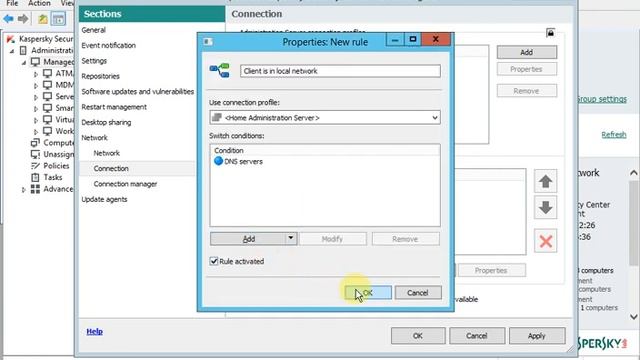Click the rule dialog system menu icon

208,42
